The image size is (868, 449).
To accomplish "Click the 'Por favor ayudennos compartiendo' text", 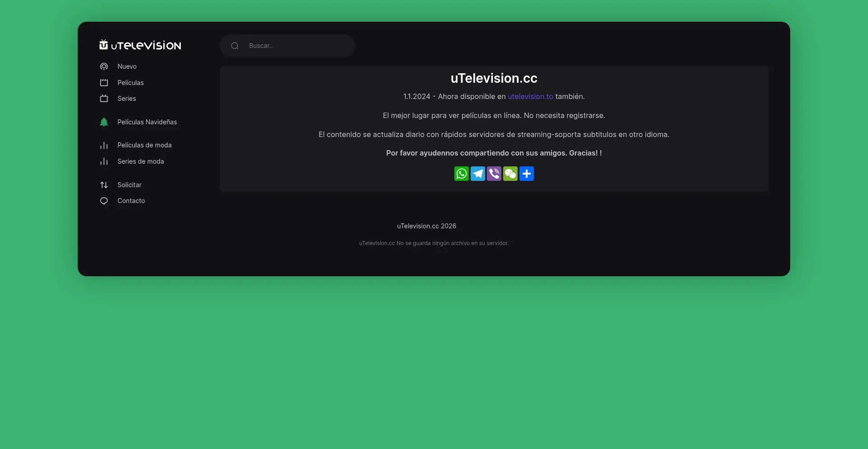I will click(494, 153).
